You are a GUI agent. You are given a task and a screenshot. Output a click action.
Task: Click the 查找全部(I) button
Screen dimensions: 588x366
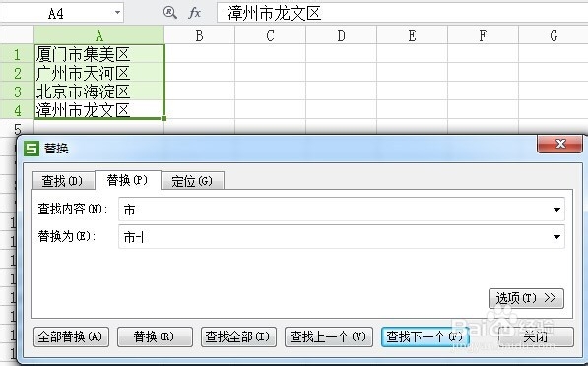tap(238, 336)
